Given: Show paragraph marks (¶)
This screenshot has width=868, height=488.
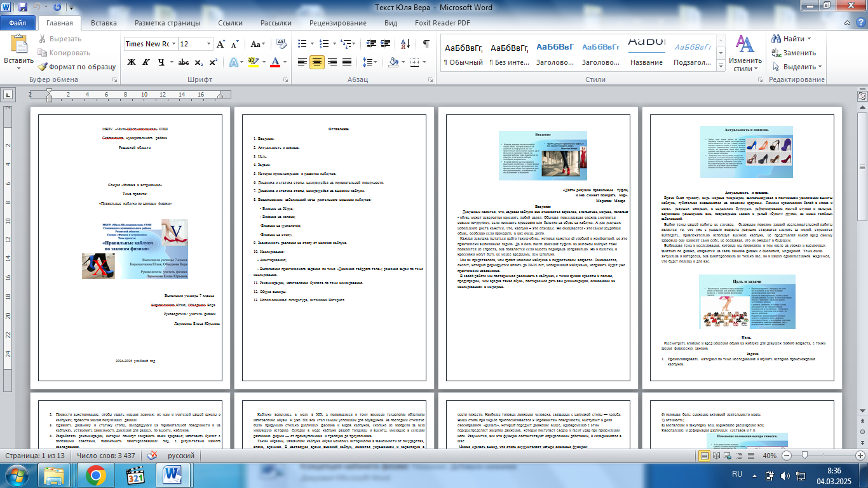Looking at the screenshot, I should coord(426,44).
